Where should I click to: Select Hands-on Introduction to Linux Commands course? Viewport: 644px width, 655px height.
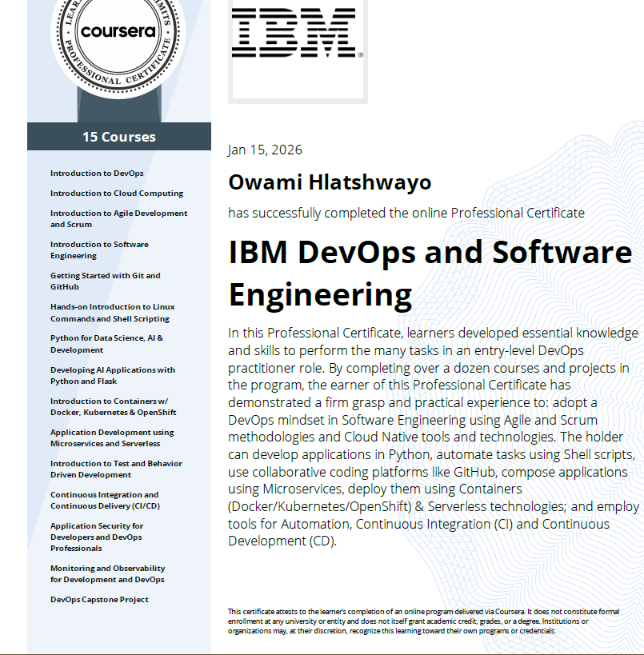point(112,313)
